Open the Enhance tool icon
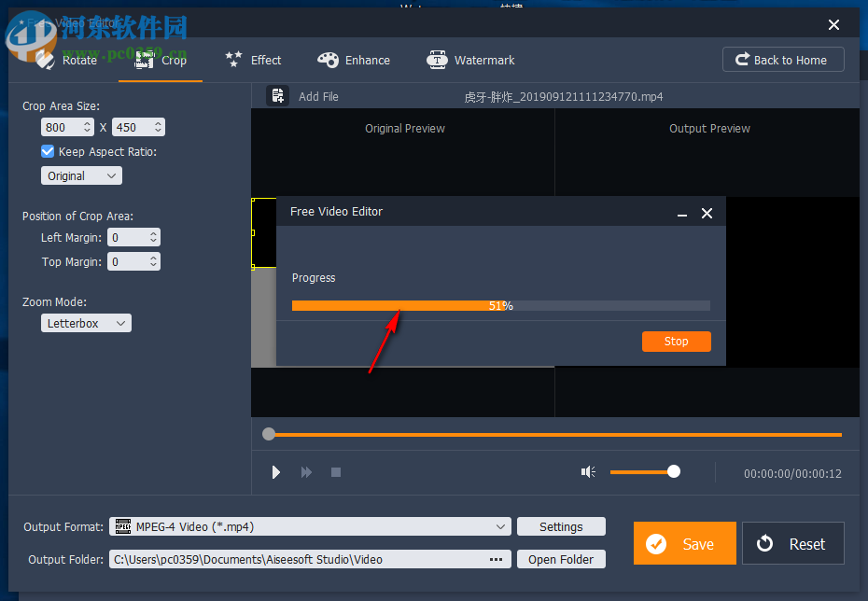868x601 pixels. [329, 60]
